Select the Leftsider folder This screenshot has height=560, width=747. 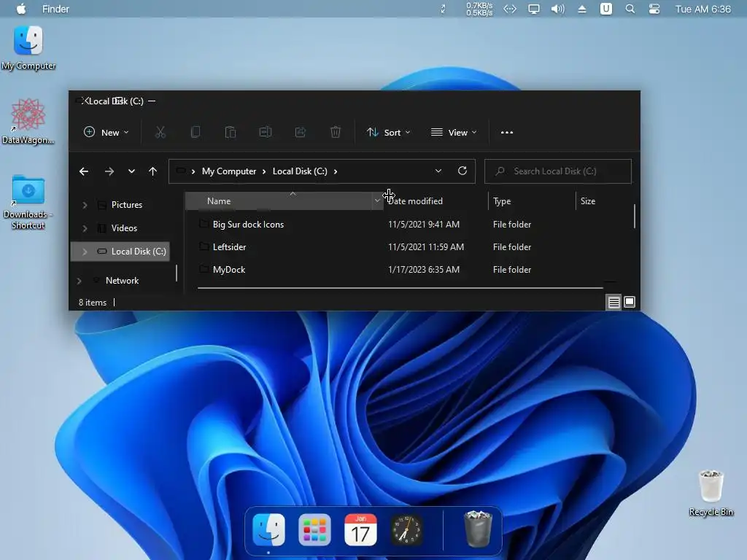point(229,247)
